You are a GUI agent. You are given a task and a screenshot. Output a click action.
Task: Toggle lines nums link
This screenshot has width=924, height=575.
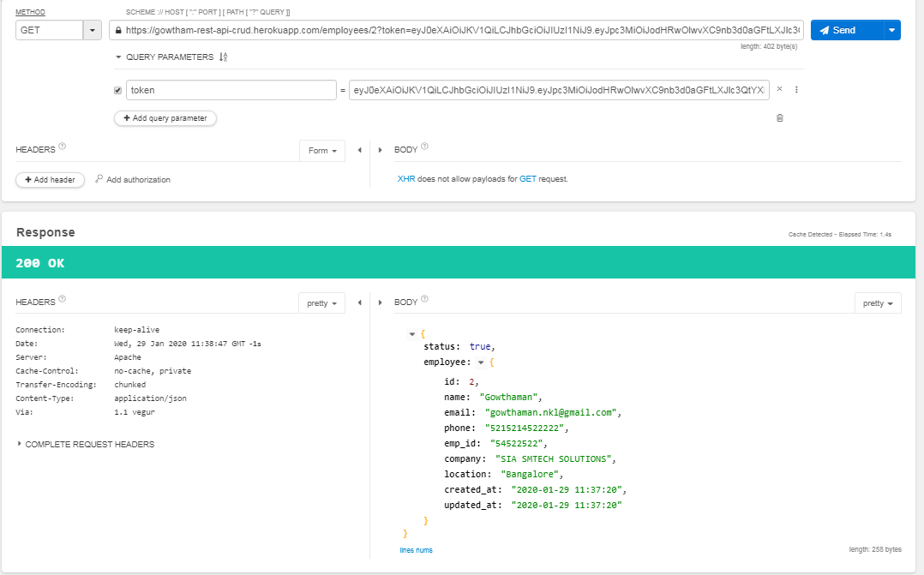(416, 549)
